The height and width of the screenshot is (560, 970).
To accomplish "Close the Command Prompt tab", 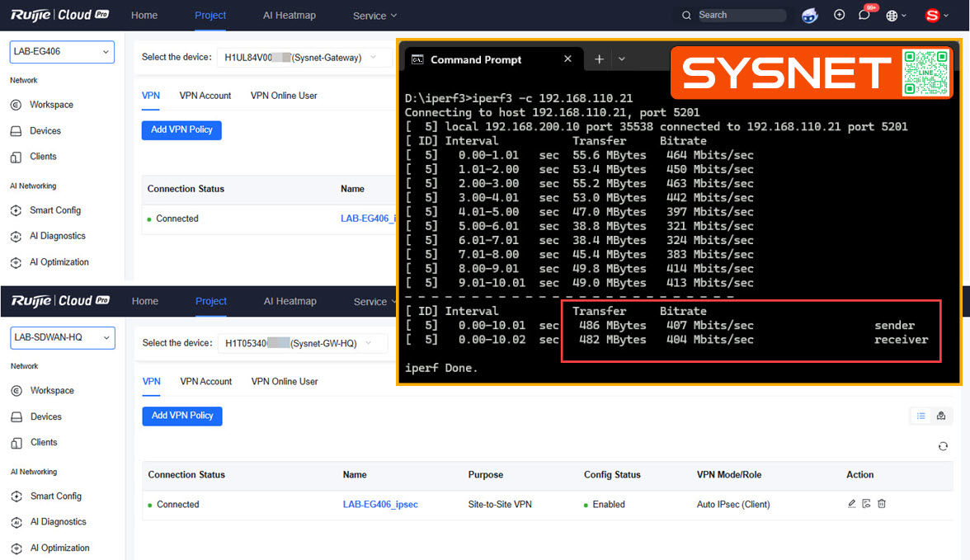I will [567, 59].
